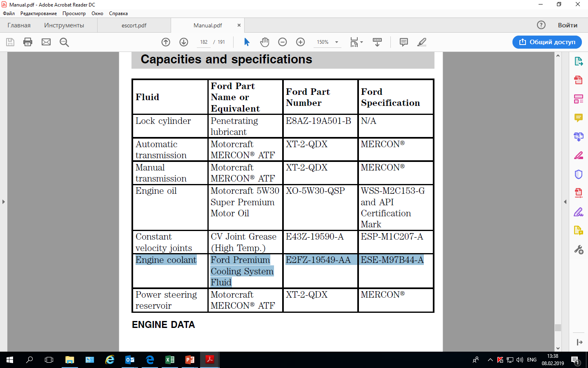This screenshot has width=588, height=368.
Task: Open Redact pink pen tool in right panel
Action: (579, 155)
